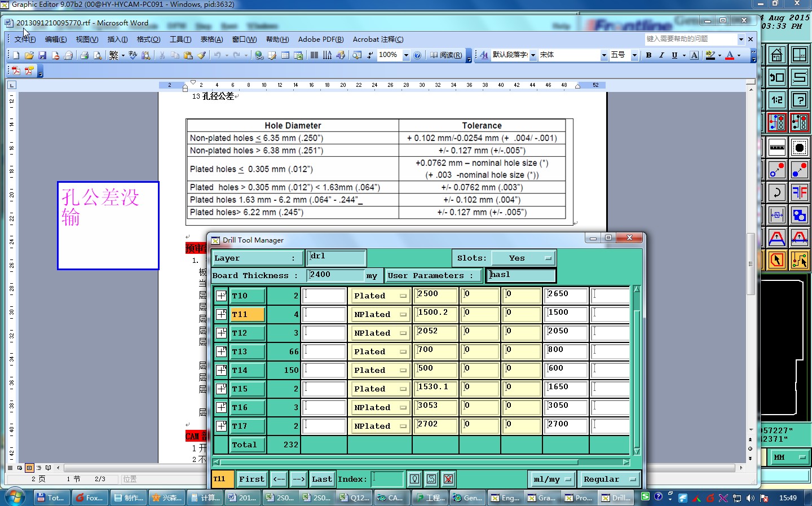The image size is (812, 506).
Task: Open the NPlated type dropdown for T17
Action: [379, 426]
